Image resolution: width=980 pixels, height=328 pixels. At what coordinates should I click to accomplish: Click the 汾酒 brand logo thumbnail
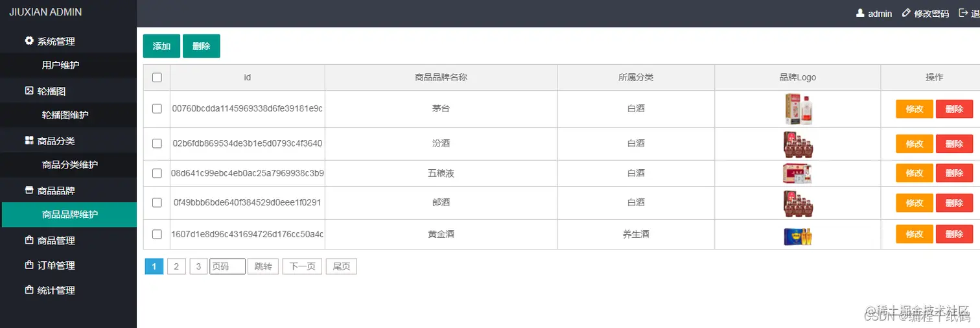[x=798, y=144]
